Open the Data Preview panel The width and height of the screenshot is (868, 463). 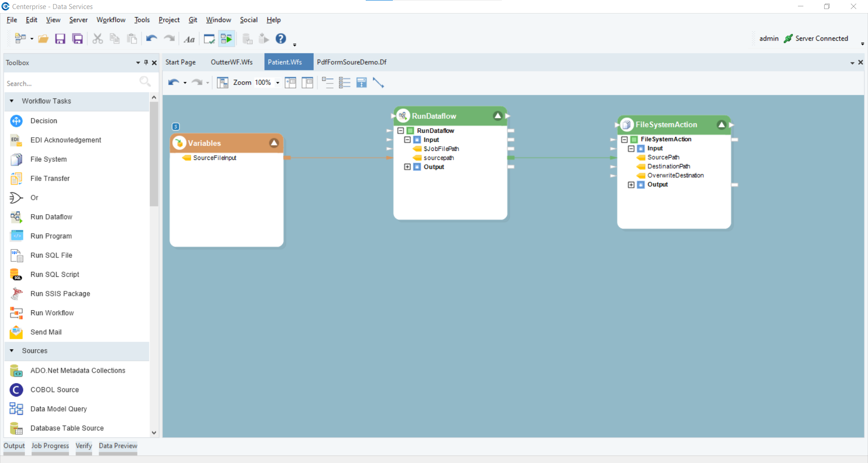(118, 446)
